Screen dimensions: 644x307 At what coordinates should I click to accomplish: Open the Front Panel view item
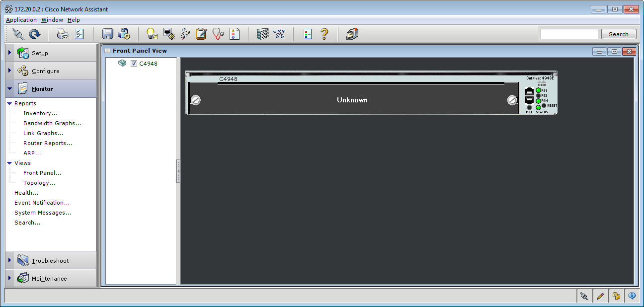(x=42, y=173)
